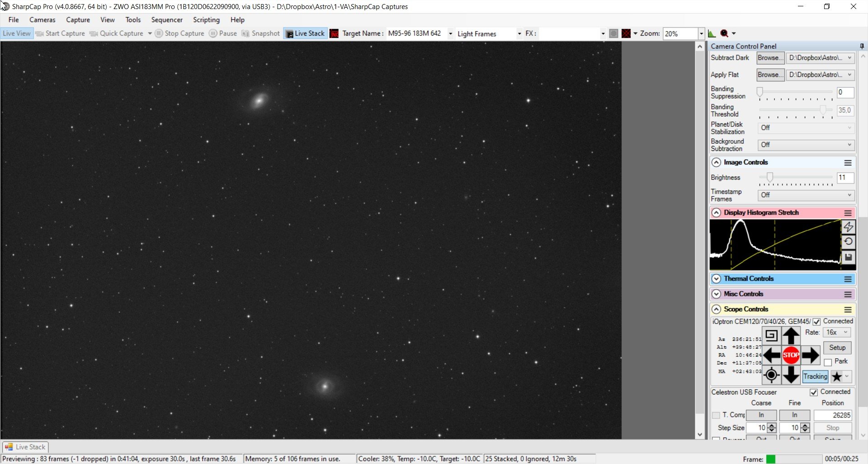The height and width of the screenshot is (464, 868).
Task: Click the red magnifier focus tool icon
Action: point(724,33)
